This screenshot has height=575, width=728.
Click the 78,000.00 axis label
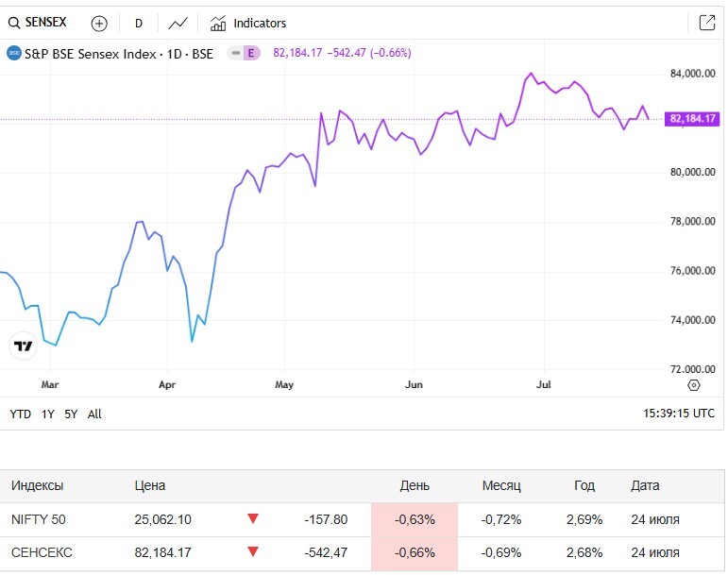coord(692,221)
